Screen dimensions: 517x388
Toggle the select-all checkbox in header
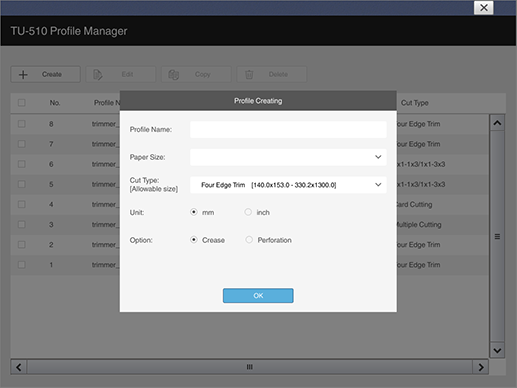coord(22,103)
